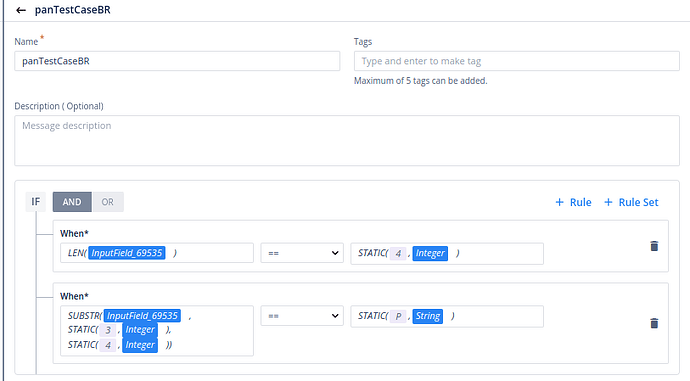Click the IF label block
Screen dimensions: 690x381
click(36, 202)
